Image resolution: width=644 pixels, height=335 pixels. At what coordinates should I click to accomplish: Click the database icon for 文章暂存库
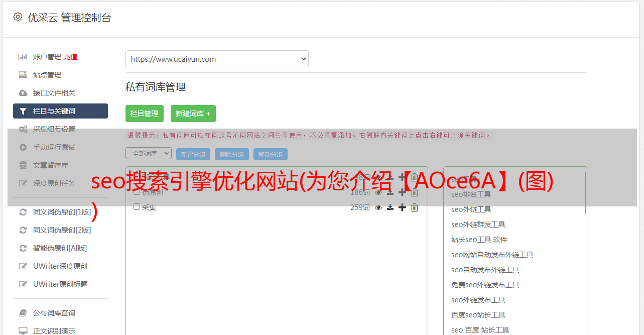pos(23,165)
